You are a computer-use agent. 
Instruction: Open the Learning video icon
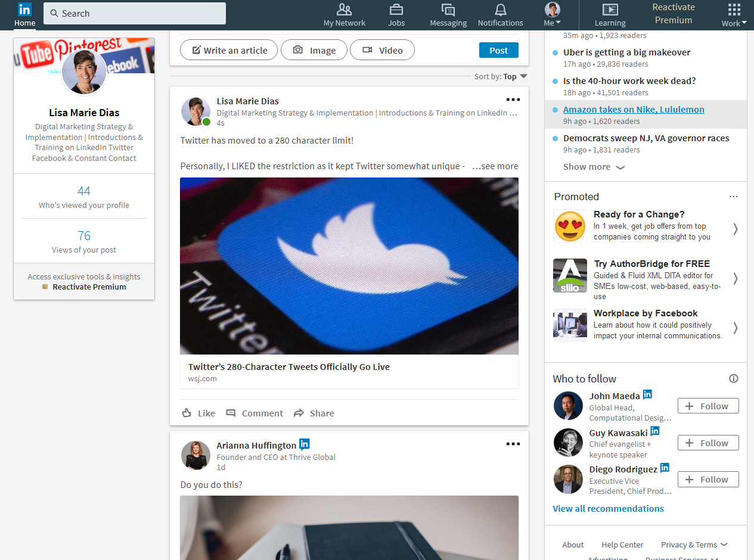pos(610,10)
